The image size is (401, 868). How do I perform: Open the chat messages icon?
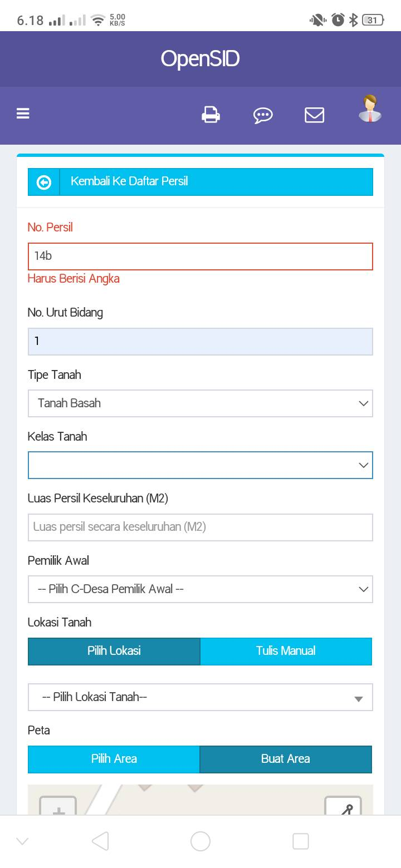coord(263,115)
